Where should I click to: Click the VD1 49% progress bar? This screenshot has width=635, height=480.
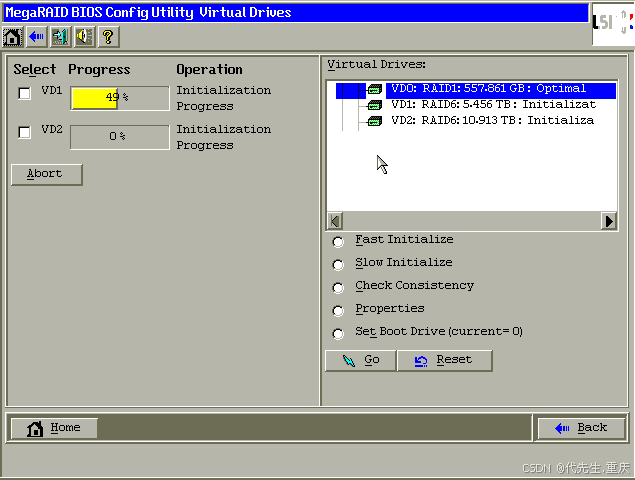tap(120, 98)
